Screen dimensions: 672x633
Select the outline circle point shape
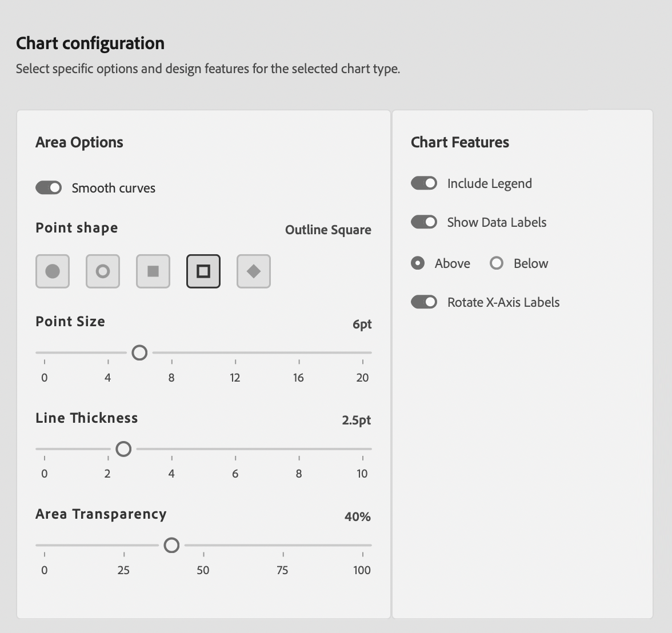pos(103,271)
